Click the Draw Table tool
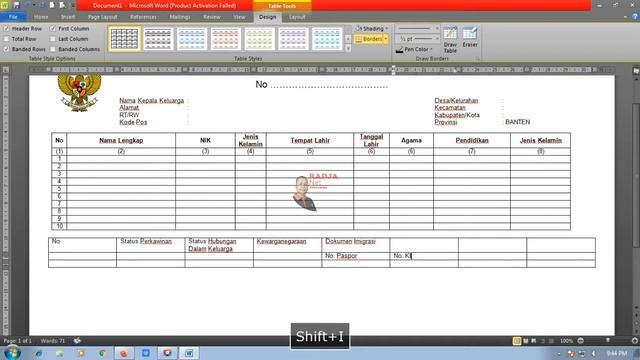The width and height of the screenshot is (640, 360). pyautogui.click(x=450, y=40)
